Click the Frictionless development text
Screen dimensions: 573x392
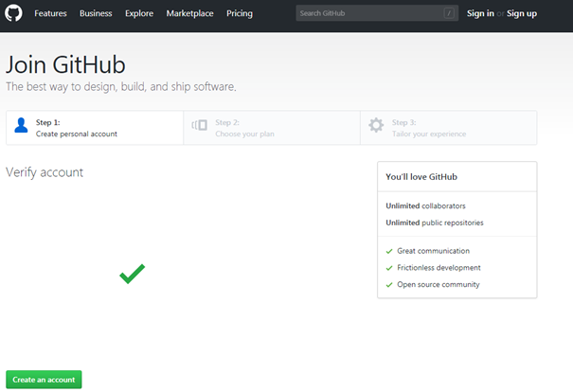coord(439,268)
